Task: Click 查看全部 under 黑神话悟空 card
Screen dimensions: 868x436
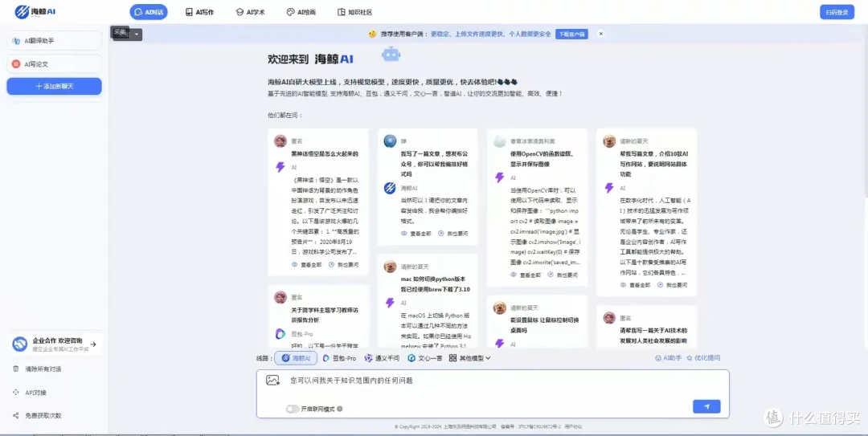Action: [307, 265]
